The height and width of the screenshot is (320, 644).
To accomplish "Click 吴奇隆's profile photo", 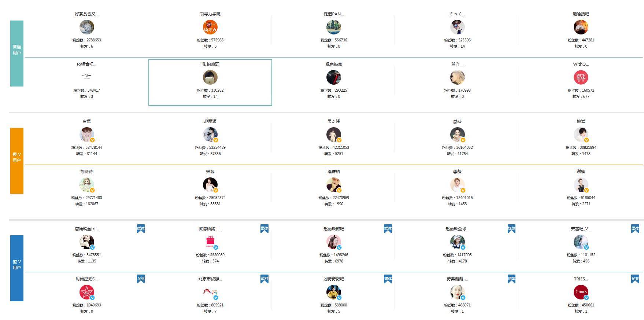I will pyautogui.click(x=333, y=135).
